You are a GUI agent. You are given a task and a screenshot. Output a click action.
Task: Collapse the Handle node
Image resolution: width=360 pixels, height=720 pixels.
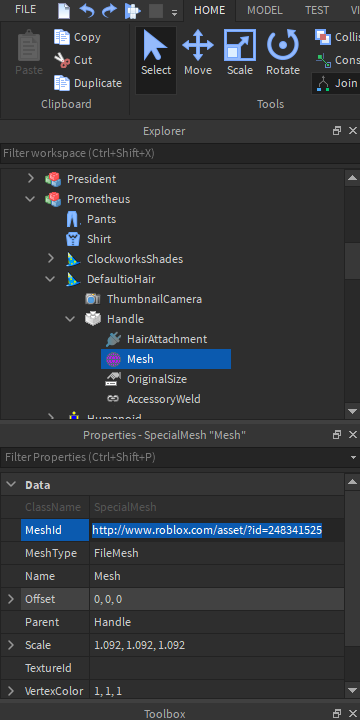70,319
